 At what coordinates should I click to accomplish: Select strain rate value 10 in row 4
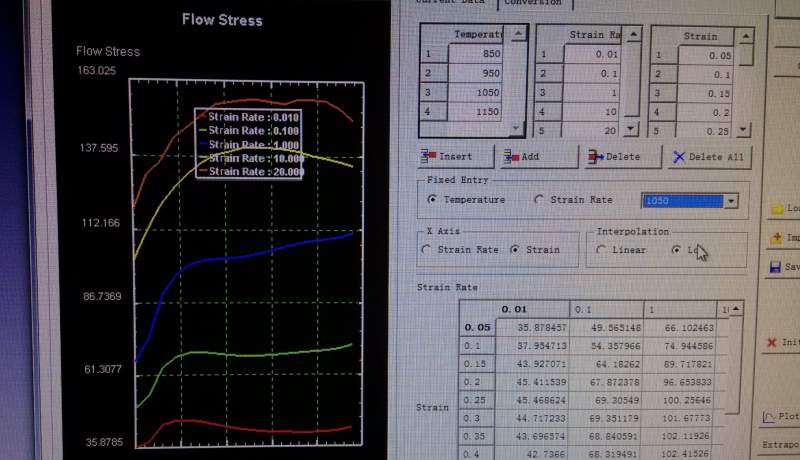click(591, 112)
